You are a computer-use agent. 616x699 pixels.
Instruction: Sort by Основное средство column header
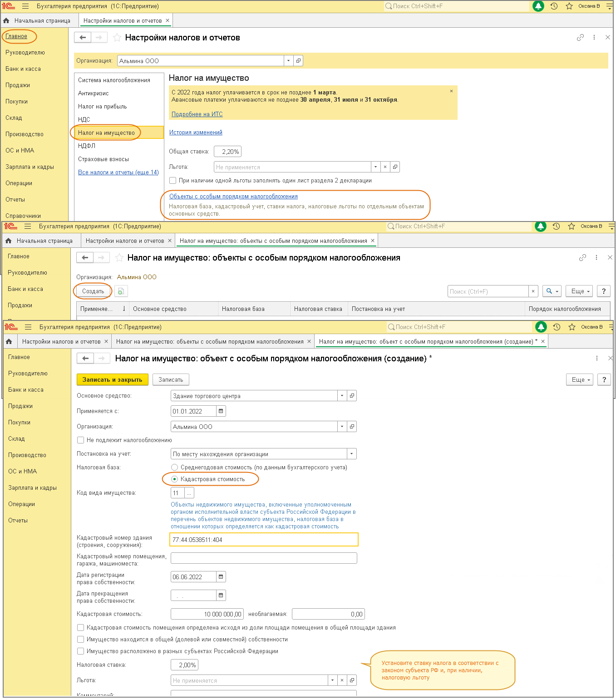(x=173, y=309)
